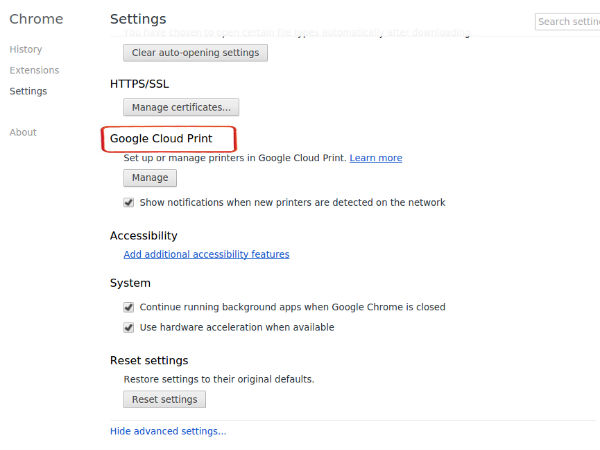Disable new printer notifications checkbox
Image resolution: width=600 pixels, height=450 pixels.
129,202
